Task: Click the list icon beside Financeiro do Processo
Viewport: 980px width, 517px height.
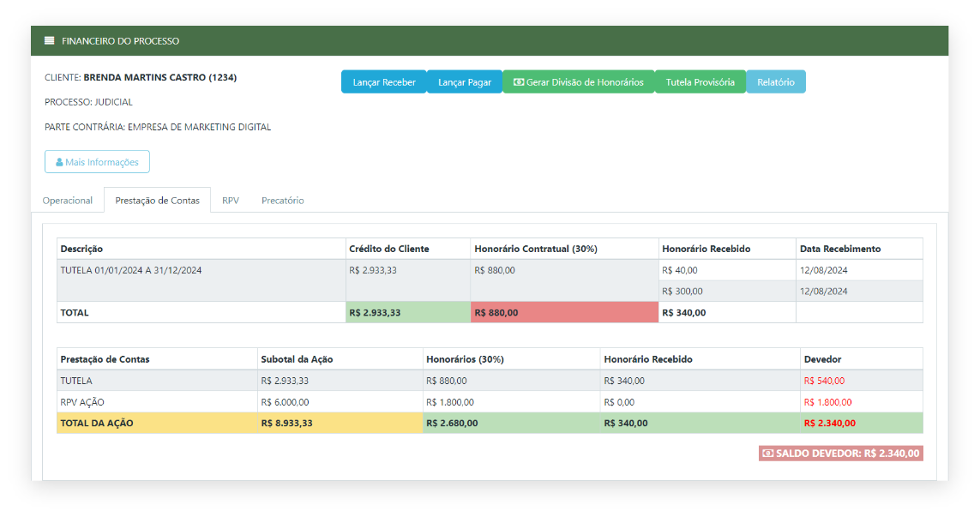Action: coord(49,41)
